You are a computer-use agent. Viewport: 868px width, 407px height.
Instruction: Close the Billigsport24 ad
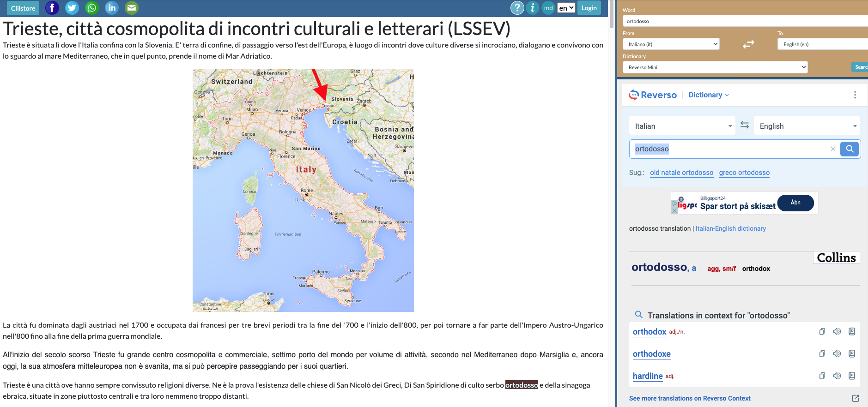[x=674, y=211]
